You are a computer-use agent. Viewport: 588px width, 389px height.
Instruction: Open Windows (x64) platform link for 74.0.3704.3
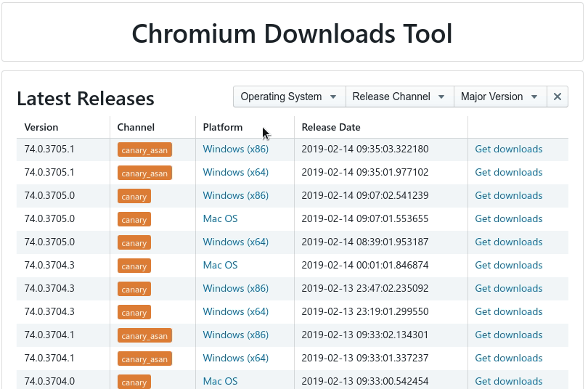coord(235,312)
